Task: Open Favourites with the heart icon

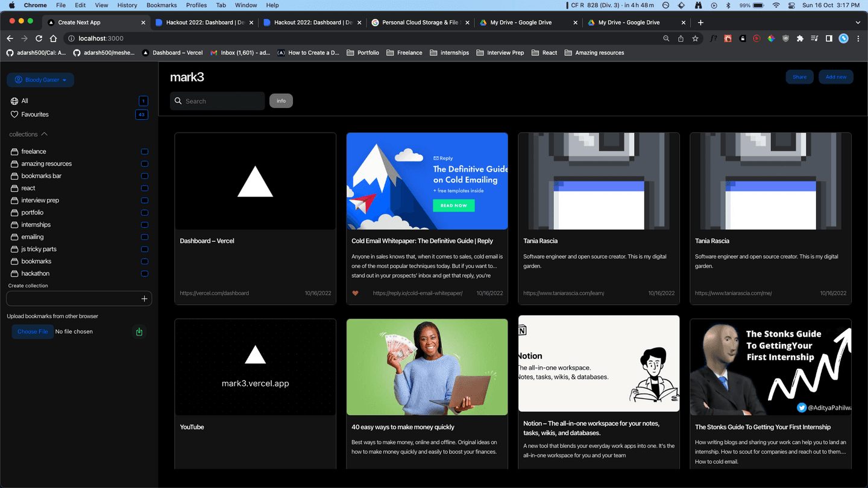Action: (14, 114)
